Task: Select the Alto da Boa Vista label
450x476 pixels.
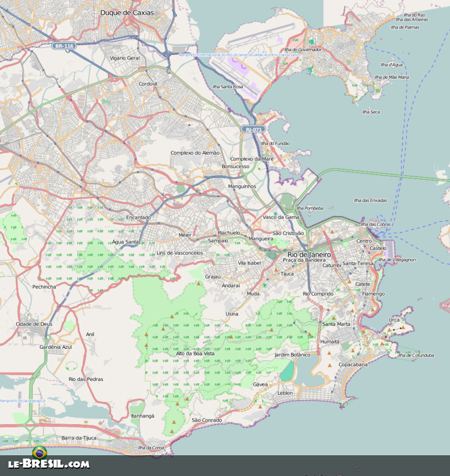Action: point(195,338)
